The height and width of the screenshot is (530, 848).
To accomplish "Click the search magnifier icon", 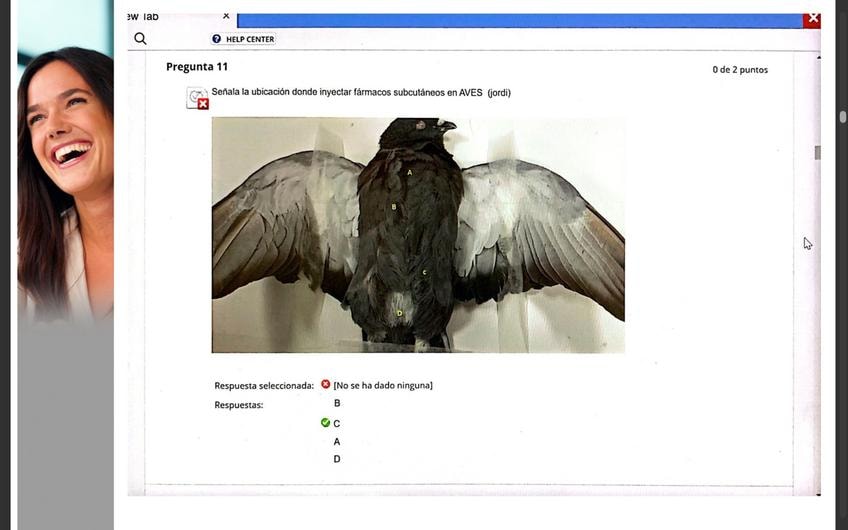I will (140, 38).
